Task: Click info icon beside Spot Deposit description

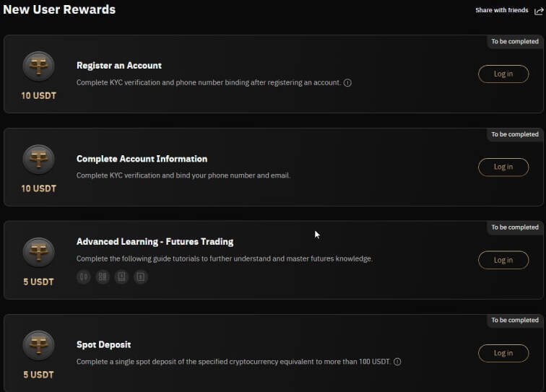Action: click(397, 362)
